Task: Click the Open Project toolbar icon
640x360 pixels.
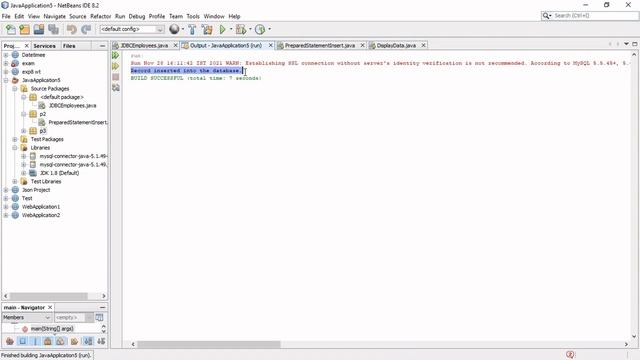Action: [39, 29]
